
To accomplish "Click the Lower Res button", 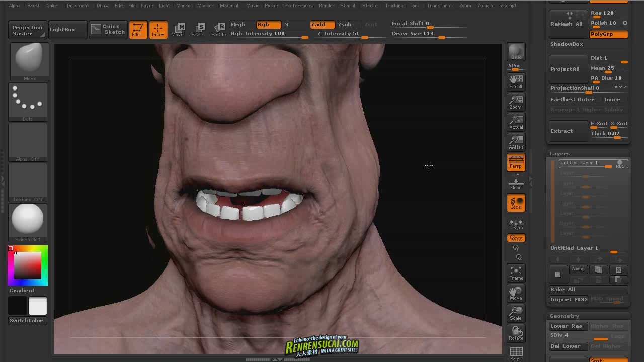I will pyautogui.click(x=569, y=326).
